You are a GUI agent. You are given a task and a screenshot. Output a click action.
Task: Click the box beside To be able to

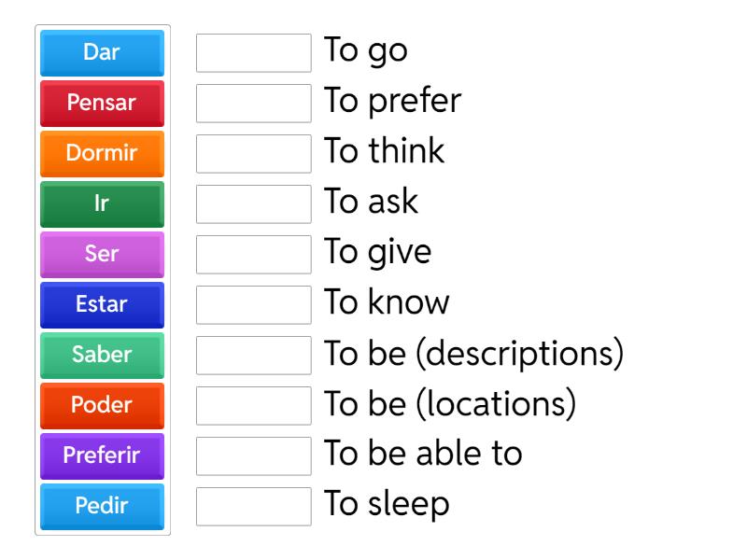pos(253,456)
